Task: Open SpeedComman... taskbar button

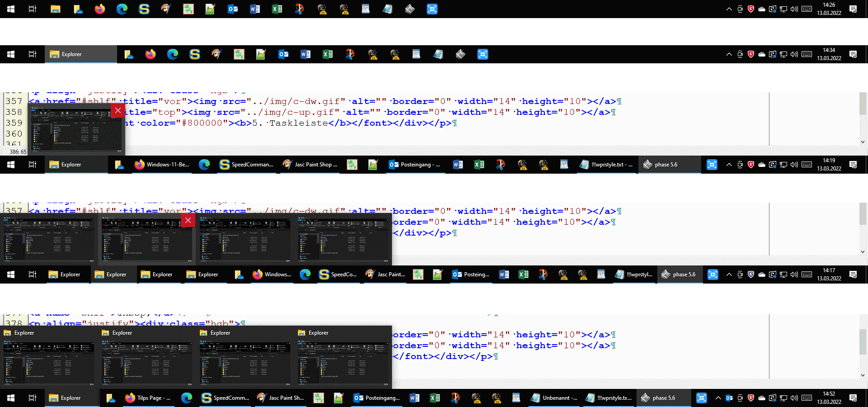Action: [246, 165]
